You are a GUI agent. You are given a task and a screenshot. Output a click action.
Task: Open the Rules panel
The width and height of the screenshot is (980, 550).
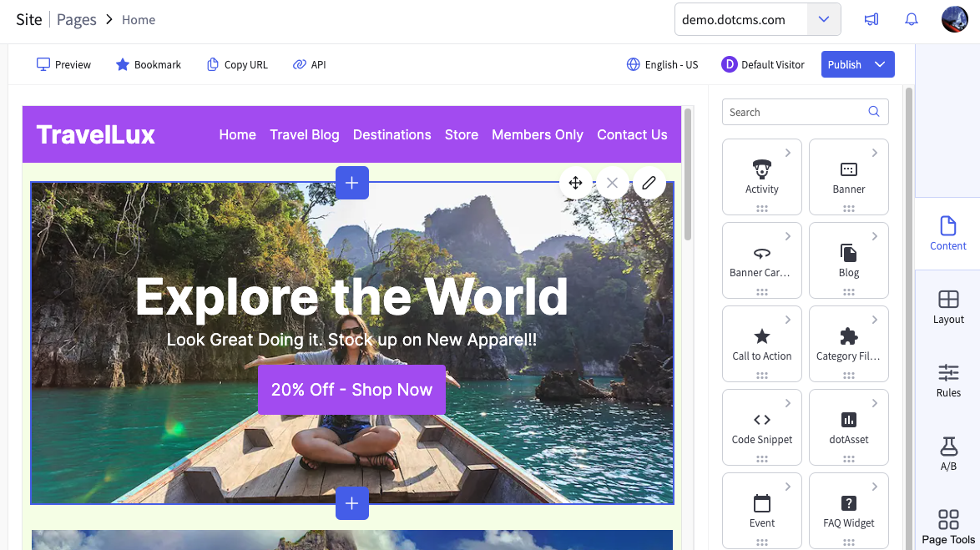coord(948,381)
